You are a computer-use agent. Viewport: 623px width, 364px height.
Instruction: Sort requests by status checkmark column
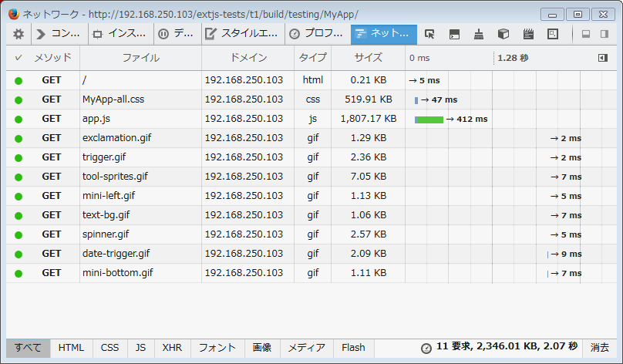pos(19,58)
